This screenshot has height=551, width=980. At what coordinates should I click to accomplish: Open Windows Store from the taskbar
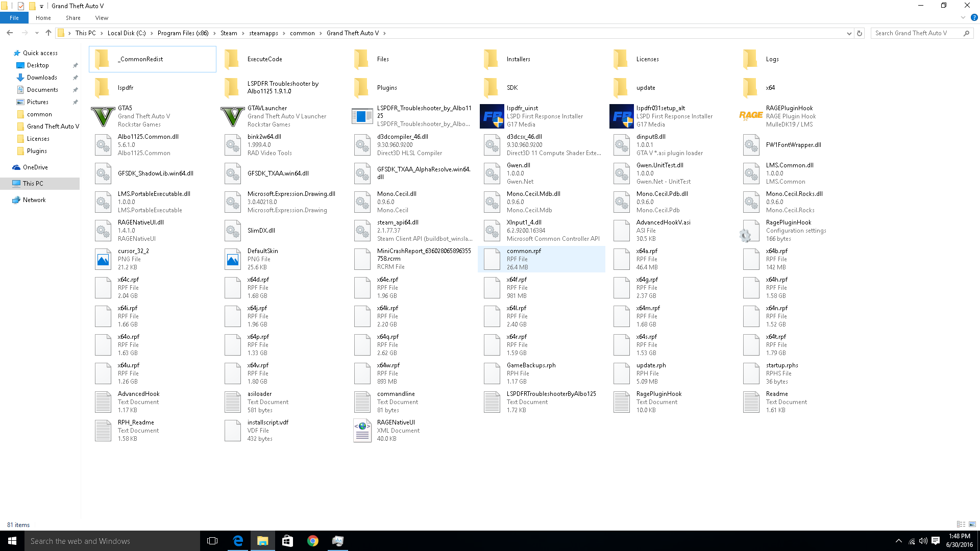click(287, 541)
